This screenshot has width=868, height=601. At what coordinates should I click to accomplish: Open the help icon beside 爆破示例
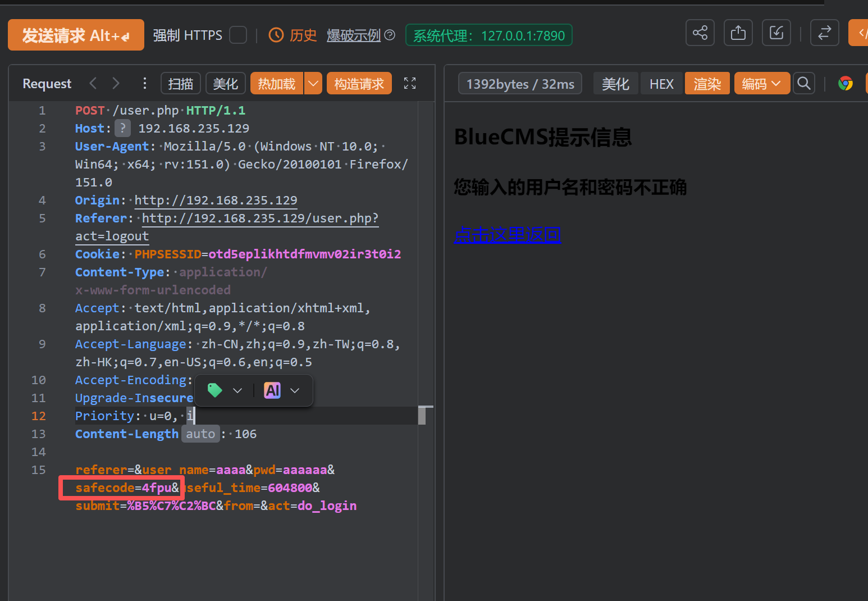[x=390, y=35]
